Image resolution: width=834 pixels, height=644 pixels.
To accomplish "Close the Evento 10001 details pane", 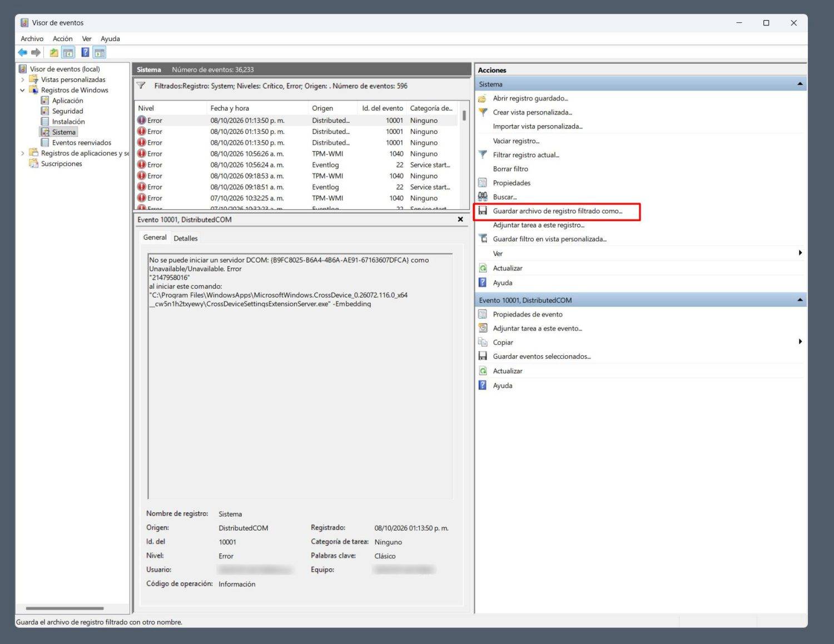I will 460,219.
